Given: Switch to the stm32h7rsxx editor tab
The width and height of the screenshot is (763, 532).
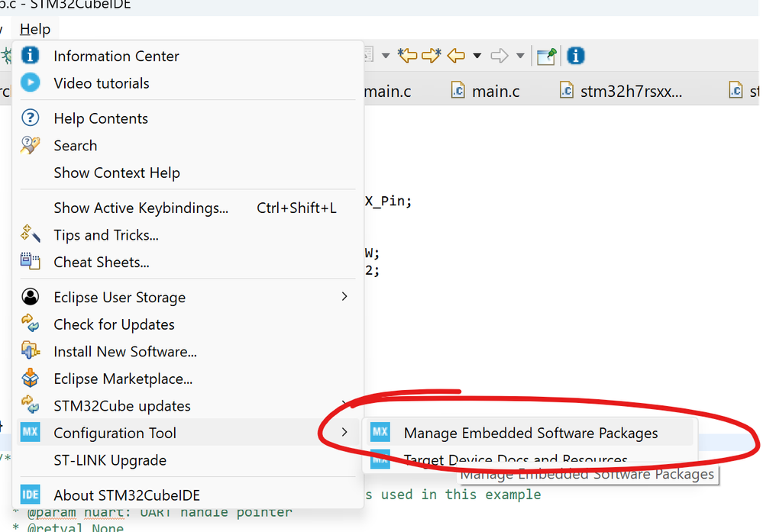Looking at the screenshot, I should (x=631, y=92).
